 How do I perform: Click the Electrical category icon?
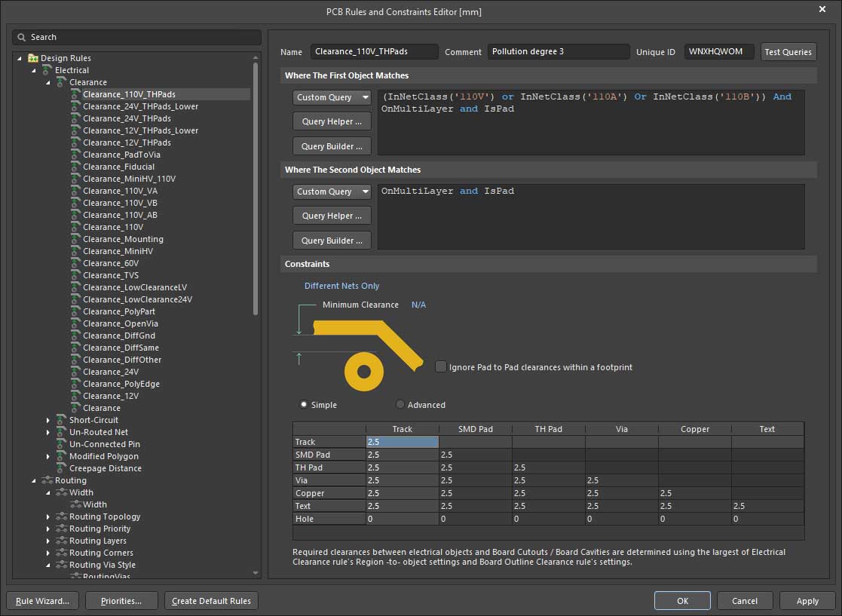(x=47, y=70)
